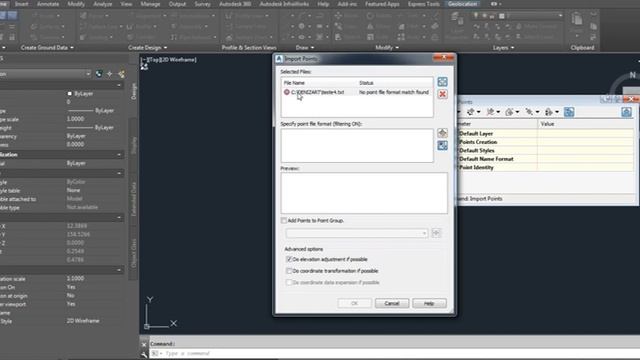Expand the Modify panel arrow in ribbon
Image resolution: width=640 pixels, height=360 pixels.
coord(397,48)
